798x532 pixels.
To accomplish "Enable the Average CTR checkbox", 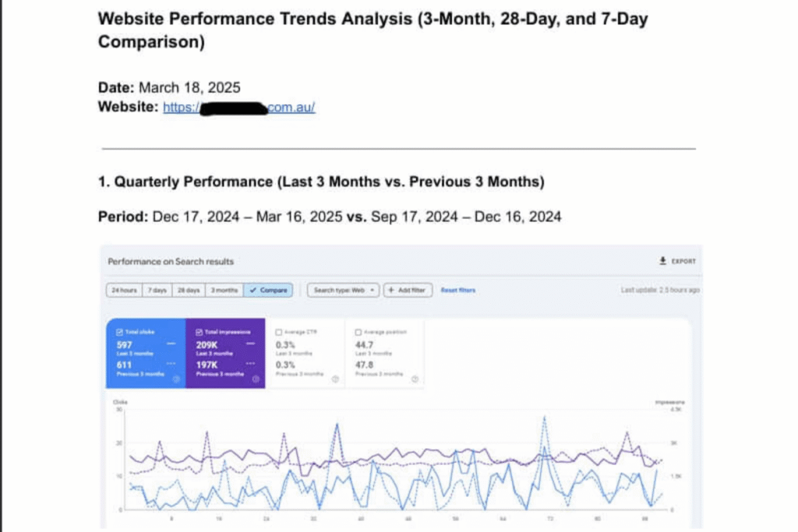I will click(x=278, y=332).
